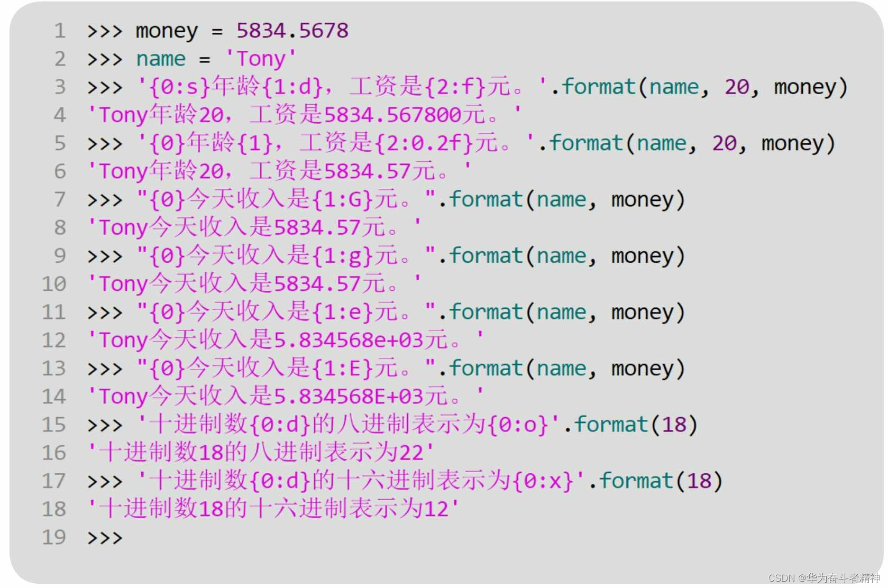Click the {1:G} placeholder on line 7

[342, 199]
